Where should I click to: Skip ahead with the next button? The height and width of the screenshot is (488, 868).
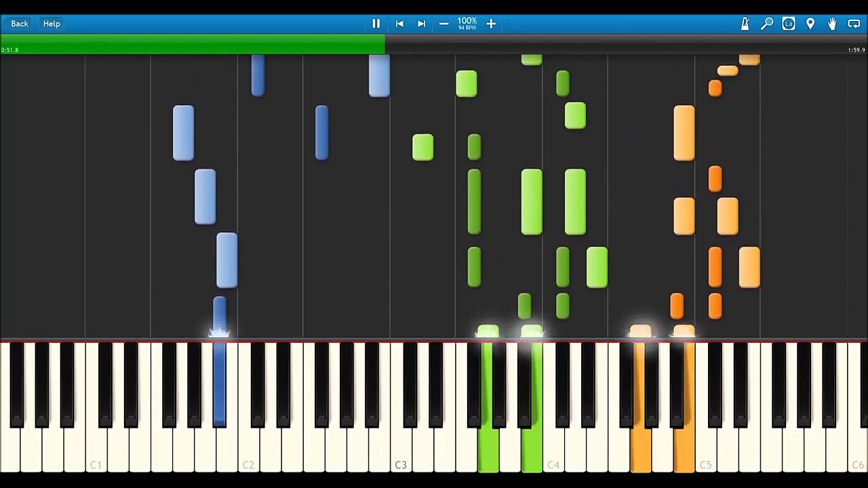(x=421, y=24)
